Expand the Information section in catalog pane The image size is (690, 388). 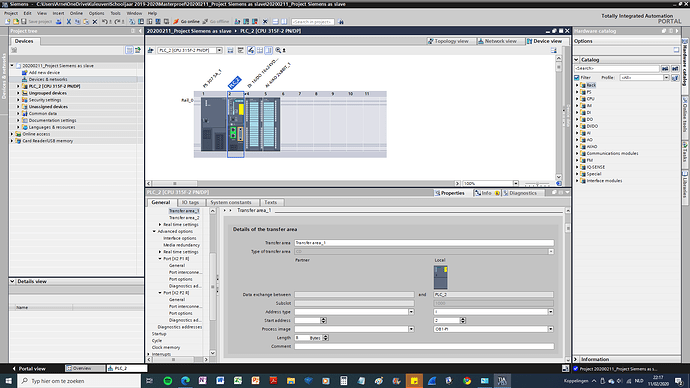pyautogui.click(x=576, y=359)
